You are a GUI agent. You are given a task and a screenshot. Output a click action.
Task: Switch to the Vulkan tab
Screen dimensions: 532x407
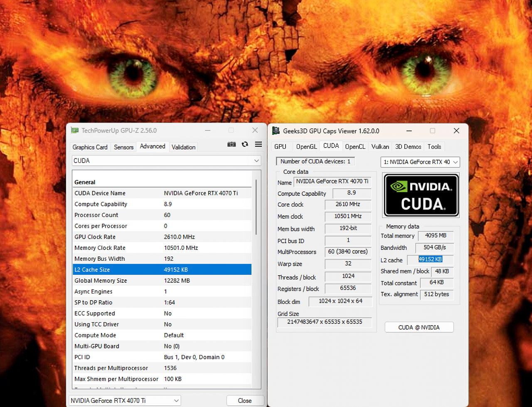point(380,146)
